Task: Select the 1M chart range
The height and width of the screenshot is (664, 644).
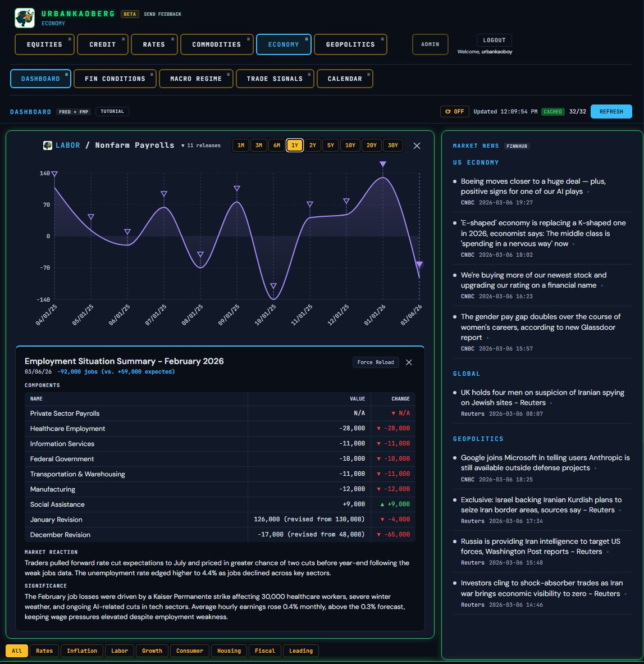Action: point(241,145)
